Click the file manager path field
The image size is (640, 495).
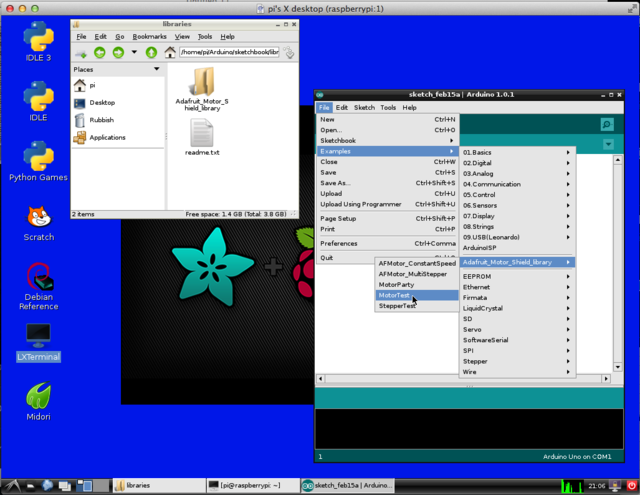227,52
